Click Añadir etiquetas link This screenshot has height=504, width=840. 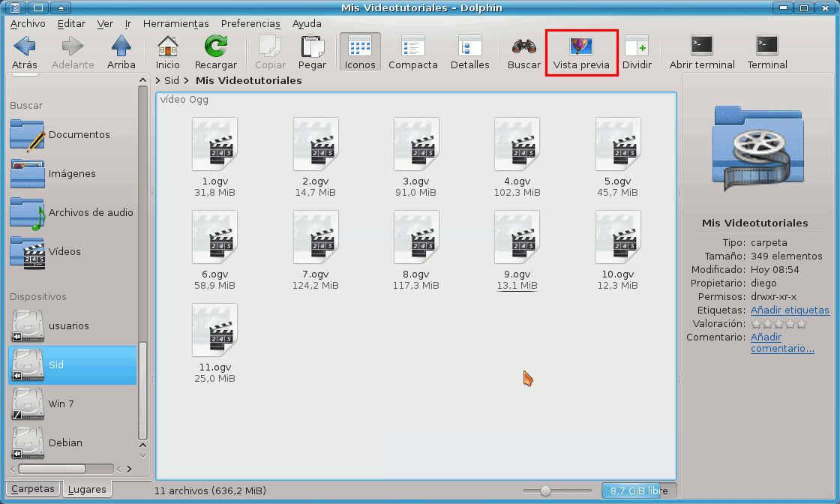790,310
